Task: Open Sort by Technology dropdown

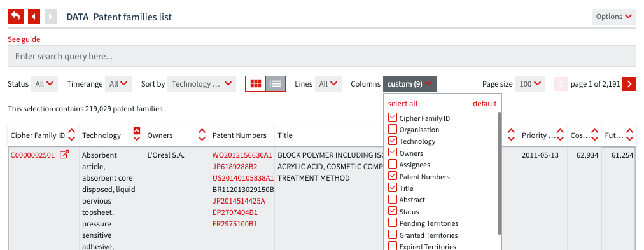Action: click(202, 84)
